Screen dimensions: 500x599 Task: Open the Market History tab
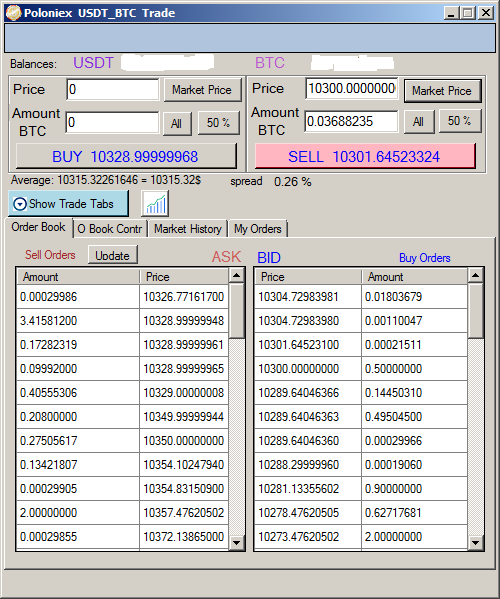188,229
